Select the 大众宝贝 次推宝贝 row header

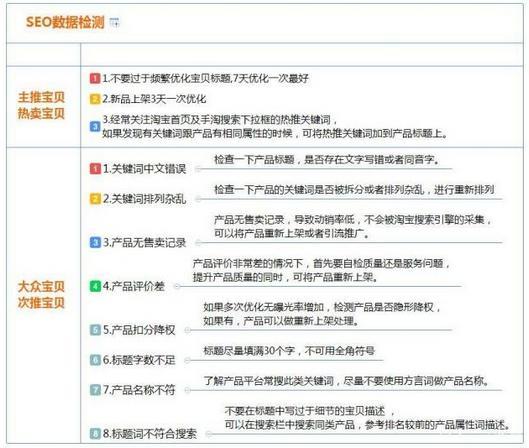[x=41, y=295]
